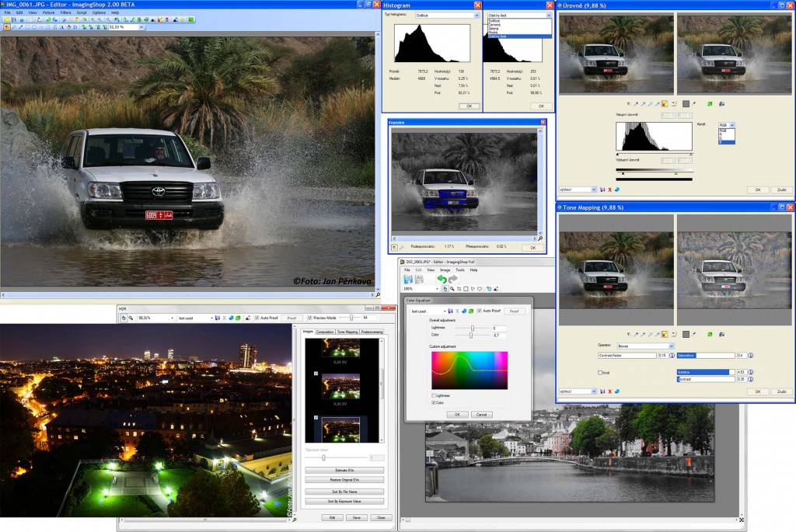This screenshot has height=532, width=796.
Task: Open the Picture menu in IMG_0061 Editor
Action: (x=48, y=12)
